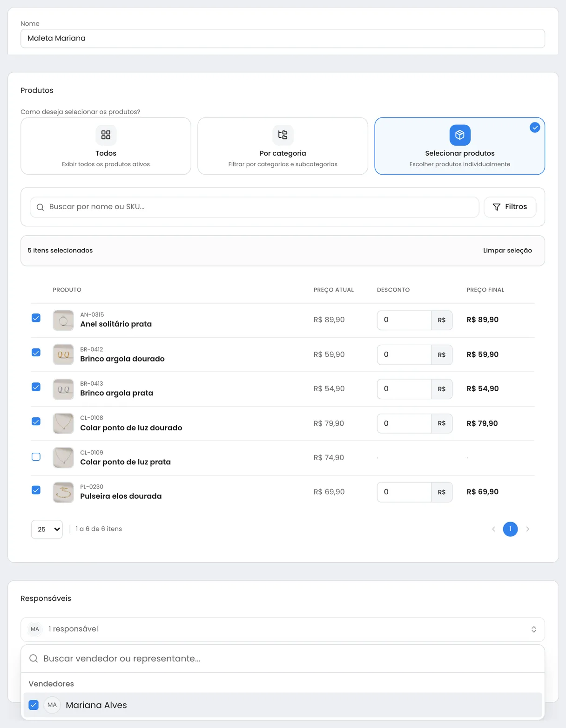Open Anel solitário prata product thumbnail

click(63, 320)
